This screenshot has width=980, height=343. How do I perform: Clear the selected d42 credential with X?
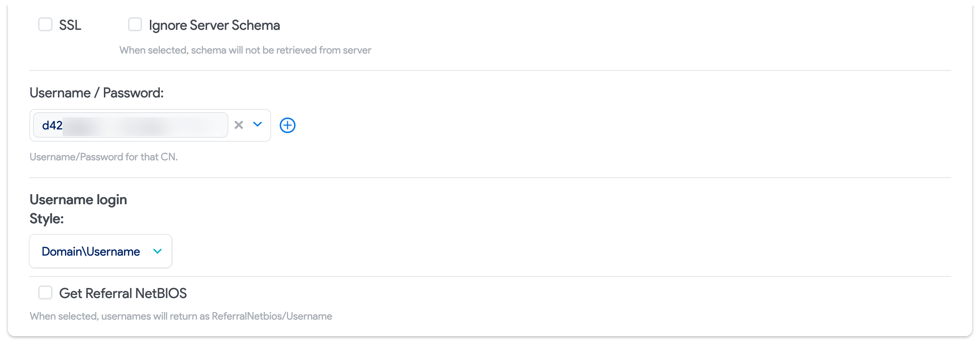pos(239,125)
